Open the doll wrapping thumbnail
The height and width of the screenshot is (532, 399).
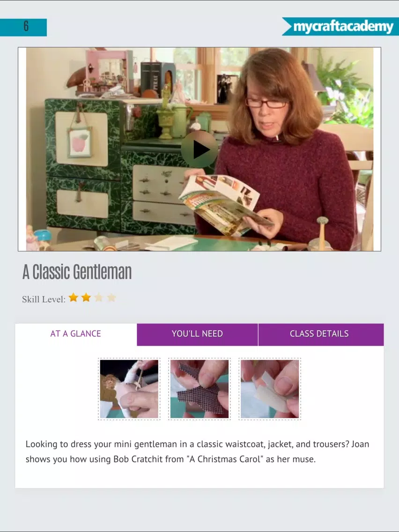(x=129, y=389)
